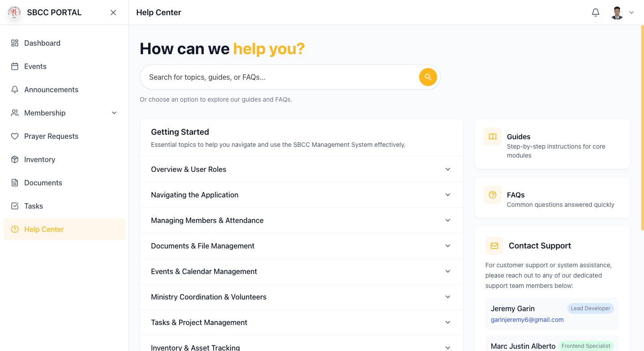644x351 pixels.
Task: Click the notification bell icon
Action: [595, 13]
